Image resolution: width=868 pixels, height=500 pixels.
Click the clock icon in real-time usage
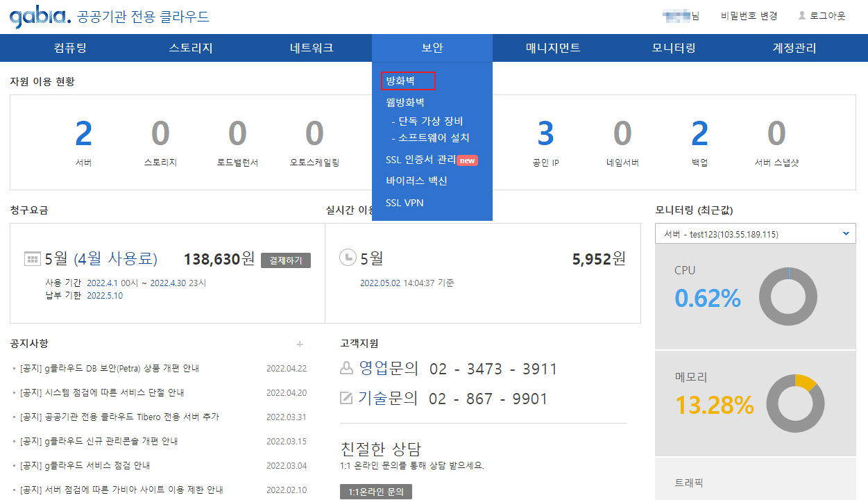347,258
